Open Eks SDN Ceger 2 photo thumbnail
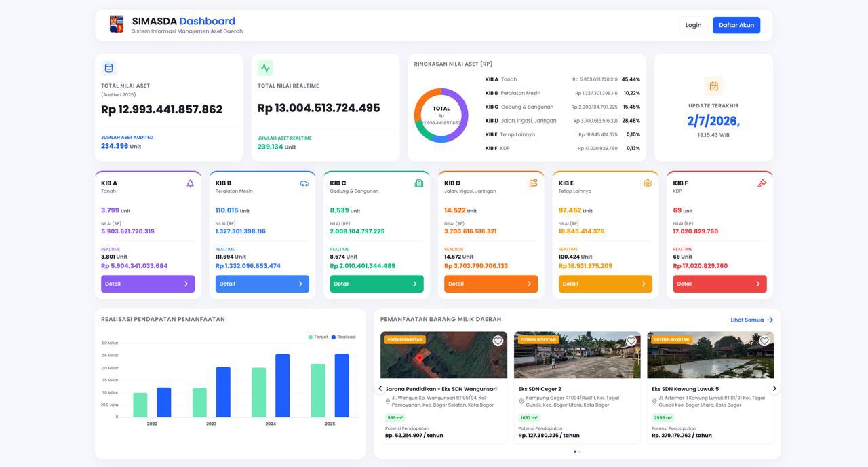Image resolution: width=868 pixels, height=467 pixels. point(577,355)
